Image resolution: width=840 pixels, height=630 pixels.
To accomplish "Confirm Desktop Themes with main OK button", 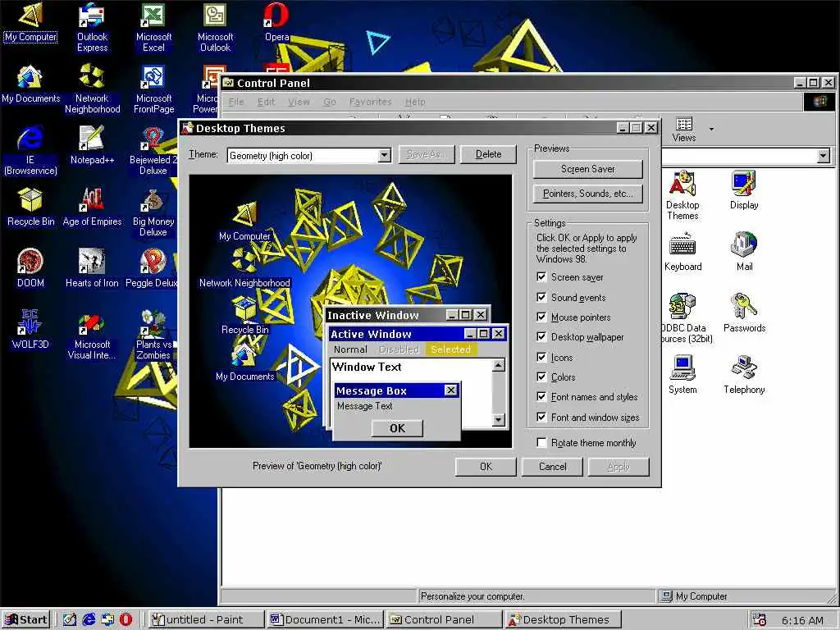I will pyautogui.click(x=486, y=467).
